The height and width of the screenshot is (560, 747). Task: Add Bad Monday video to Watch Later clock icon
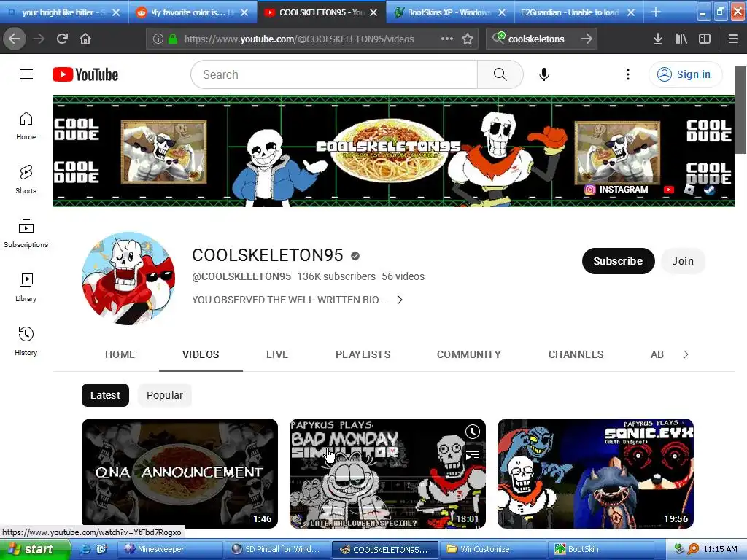pos(473,432)
